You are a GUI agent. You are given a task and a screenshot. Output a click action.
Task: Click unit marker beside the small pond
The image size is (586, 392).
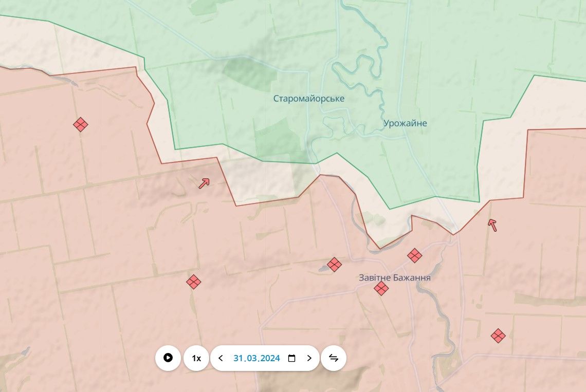click(x=334, y=265)
